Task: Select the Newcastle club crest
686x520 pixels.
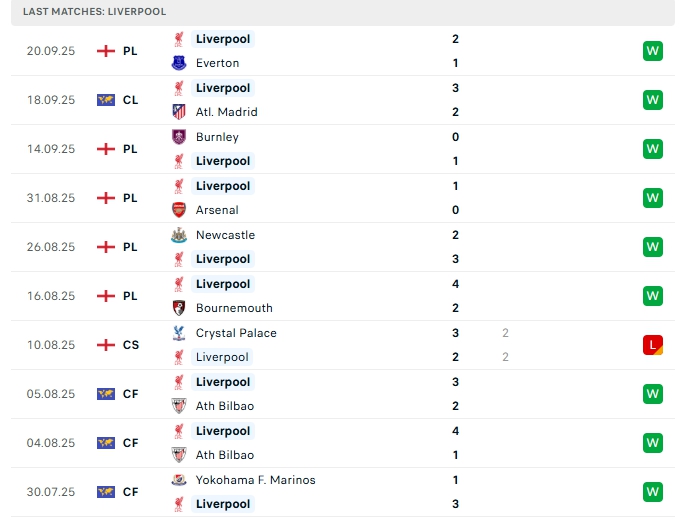Action: click(x=179, y=235)
